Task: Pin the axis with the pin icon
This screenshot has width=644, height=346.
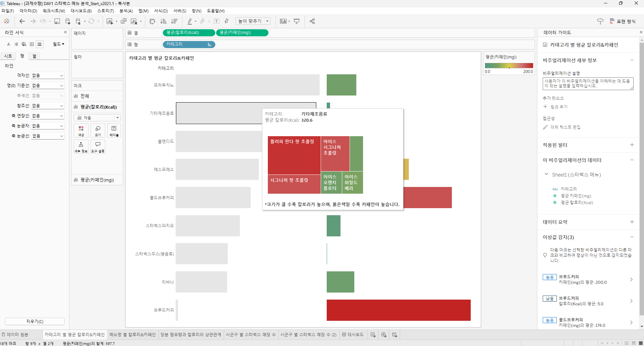Action: [226, 21]
